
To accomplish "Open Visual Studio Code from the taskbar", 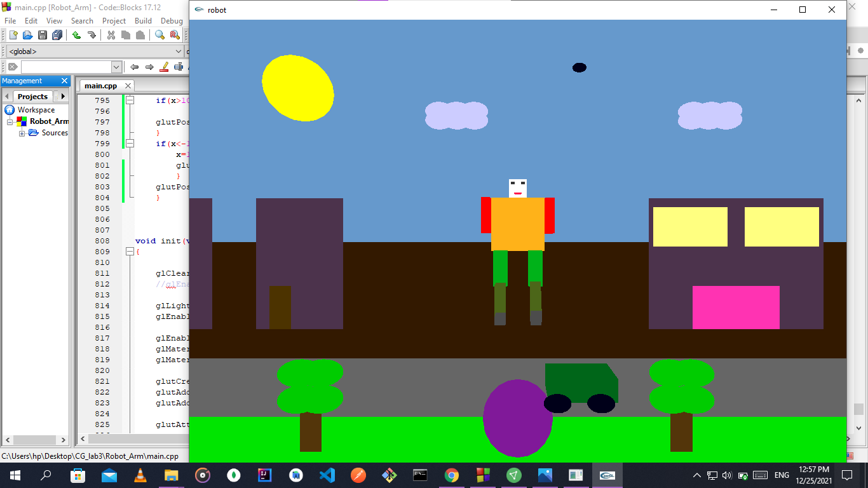I will click(327, 475).
